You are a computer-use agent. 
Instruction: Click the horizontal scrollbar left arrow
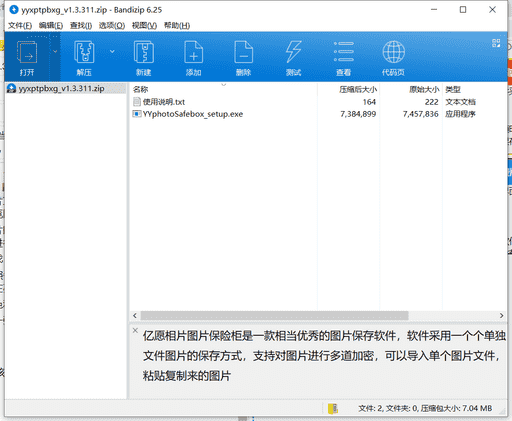135,315
